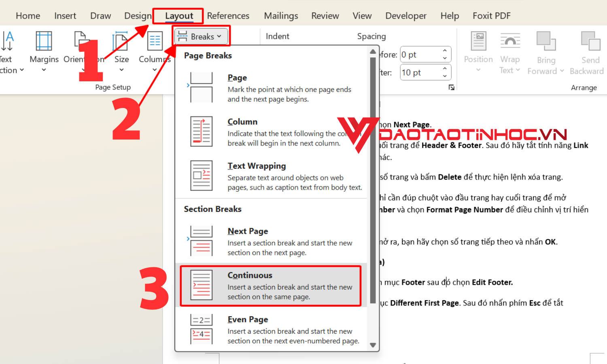Switch to the Insert tab

65,16
